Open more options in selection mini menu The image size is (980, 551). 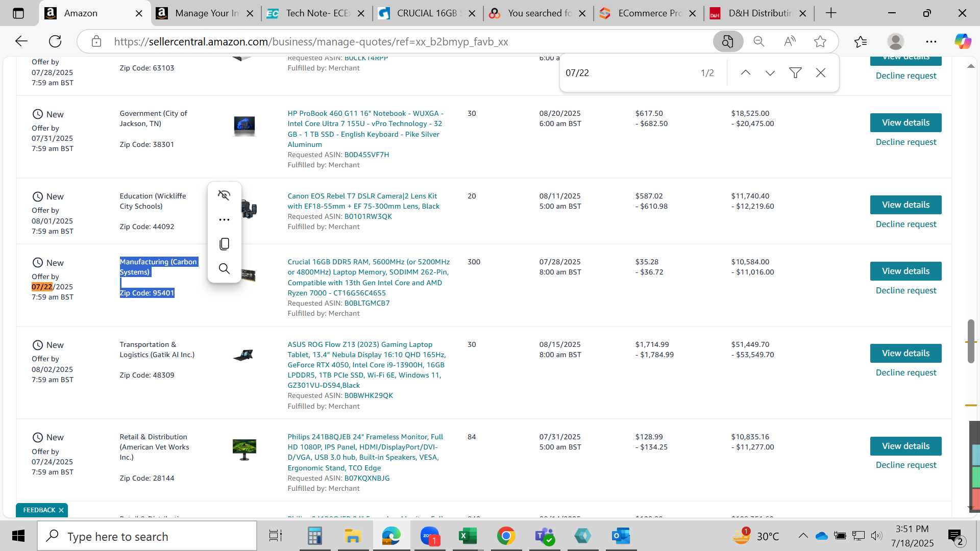(x=224, y=219)
